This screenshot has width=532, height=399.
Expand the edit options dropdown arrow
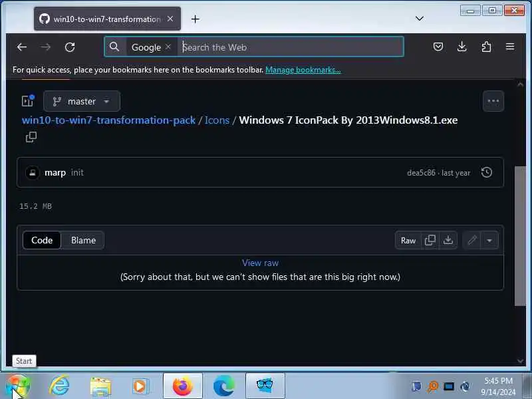(489, 241)
